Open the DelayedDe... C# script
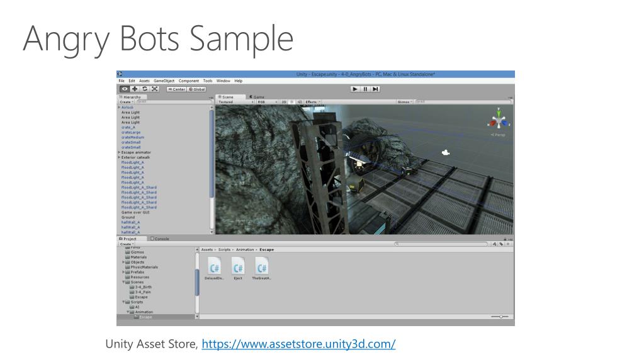 tap(215, 266)
